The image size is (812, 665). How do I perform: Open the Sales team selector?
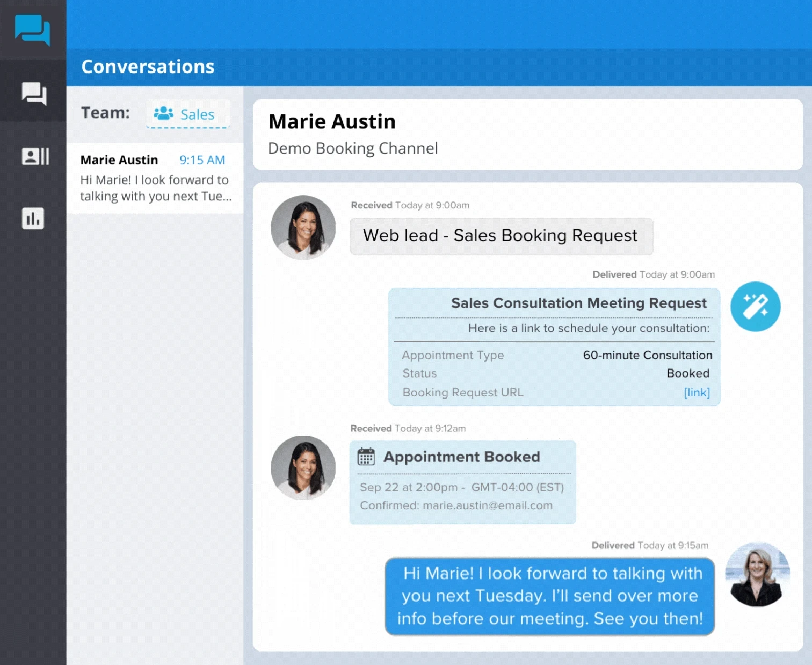188,114
